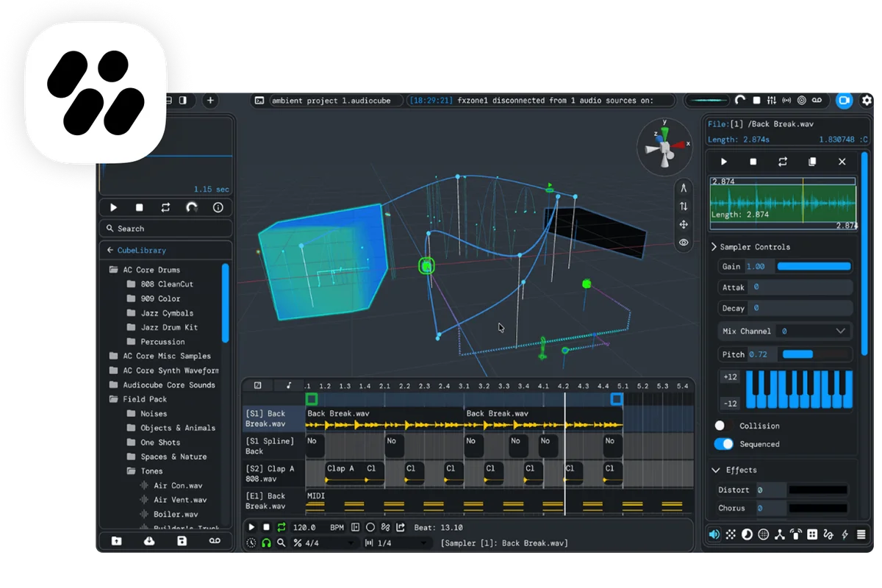
Task: Adjust the Gain slider
Action: coord(814,267)
